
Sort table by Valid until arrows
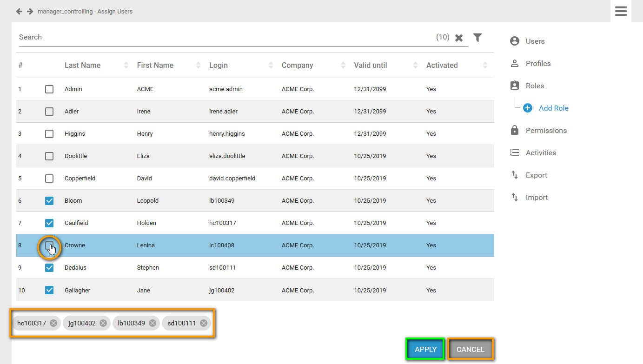pyautogui.click(x=415, y=66)
